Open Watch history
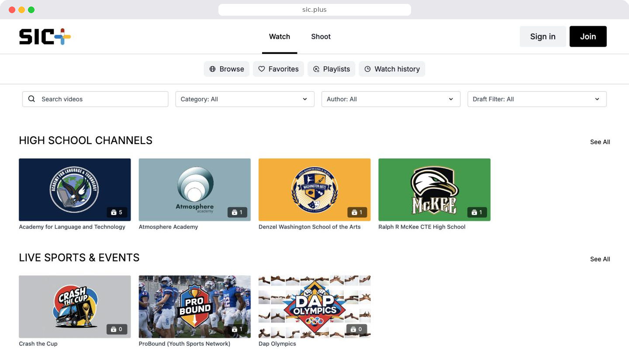Viewport: 629px width, 364px height. [x=392, y=69]
